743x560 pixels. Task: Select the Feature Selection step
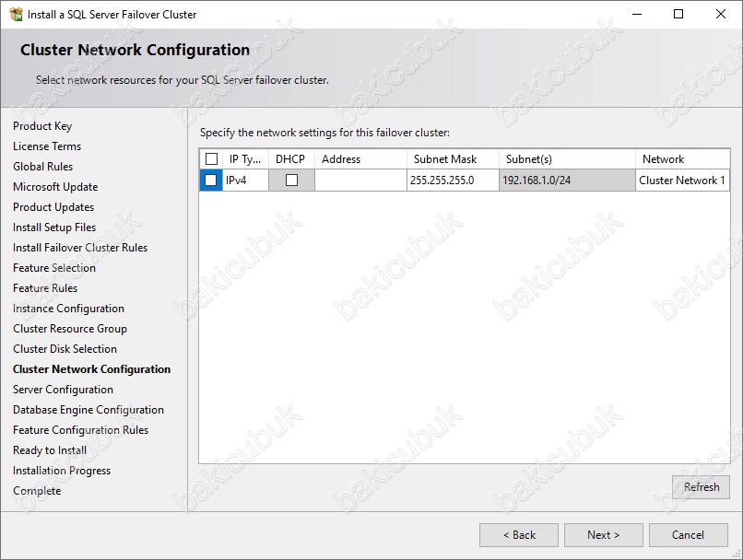click(x=54, y=268)
